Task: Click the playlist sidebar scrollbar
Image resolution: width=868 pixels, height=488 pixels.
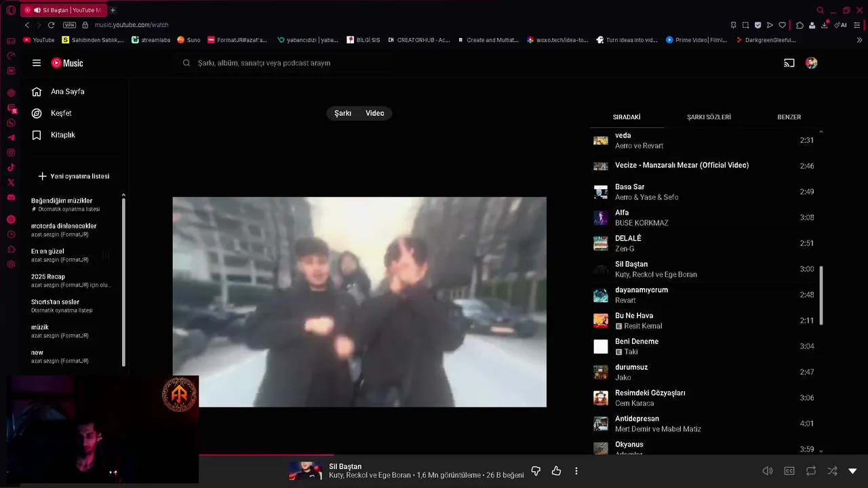Action: (123, 281)
